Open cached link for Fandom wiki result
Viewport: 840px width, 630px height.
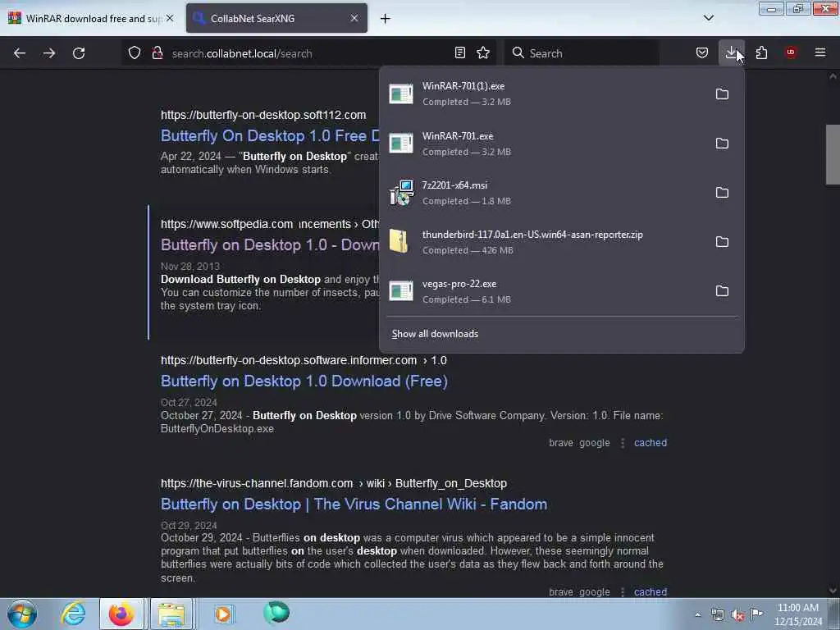pyautogui.click(x=651, y=592)
